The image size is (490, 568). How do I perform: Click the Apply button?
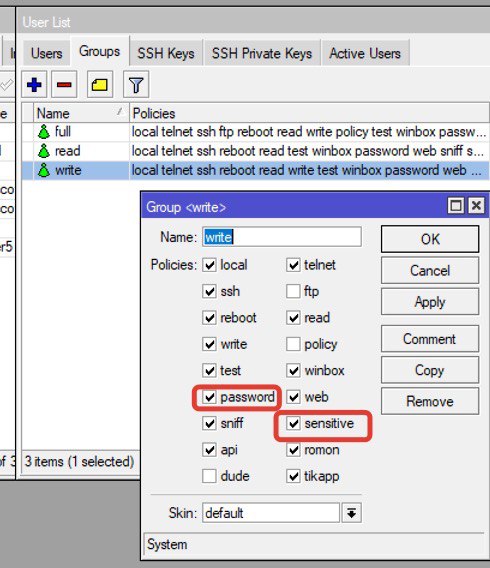430,302
